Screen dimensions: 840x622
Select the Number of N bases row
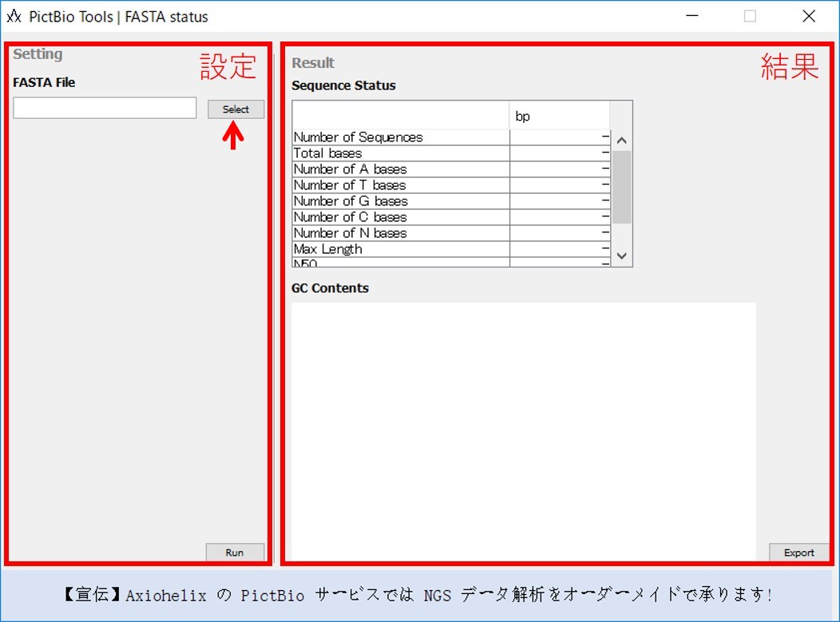pos(400,233)
